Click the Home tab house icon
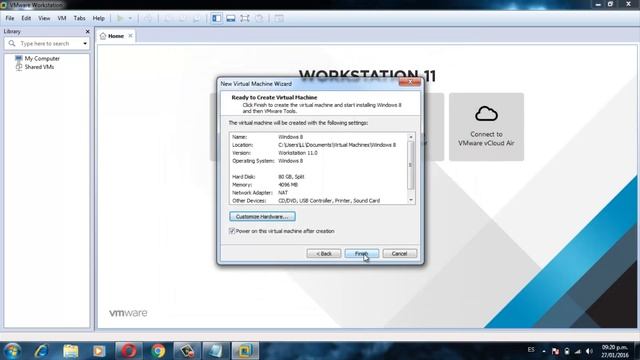This screenshot has width=640, height=360. [x=103, y=36]
